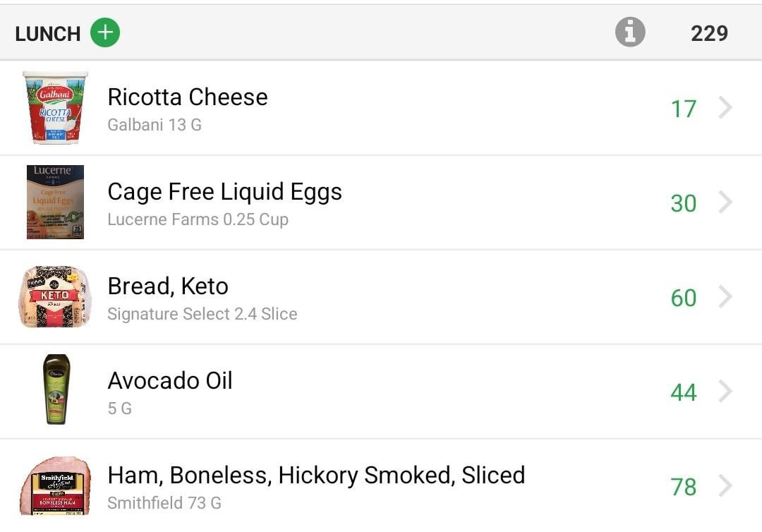Open Ham, Boneless, Hickory Smoked, Sliced
This screenshot has height=532, width=762.
(x=381, y=486)
